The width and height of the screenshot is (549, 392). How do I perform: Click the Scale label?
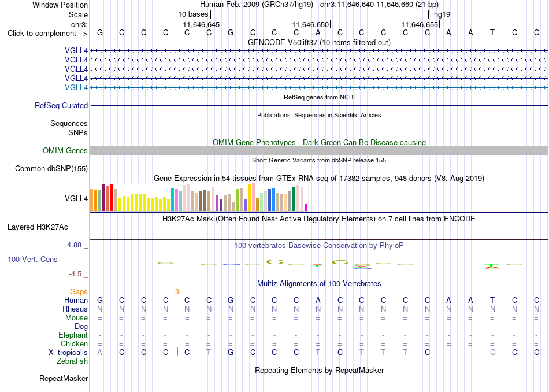(x=79, y=14)
